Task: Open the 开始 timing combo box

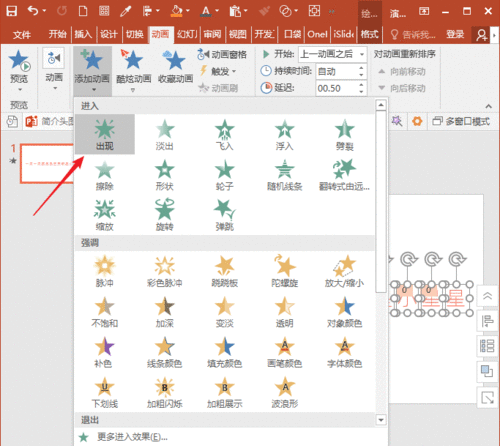Action: pos(333,54)
